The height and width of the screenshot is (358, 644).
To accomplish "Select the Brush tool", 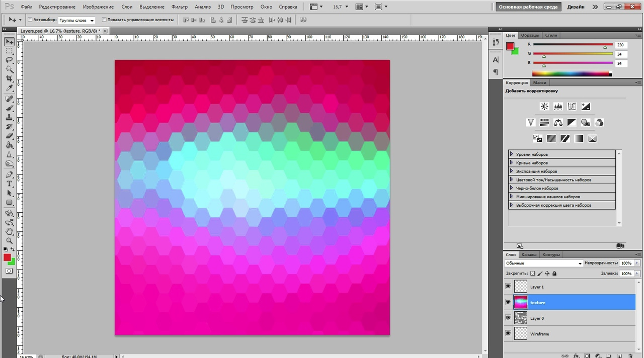I will tap(9, 108).
